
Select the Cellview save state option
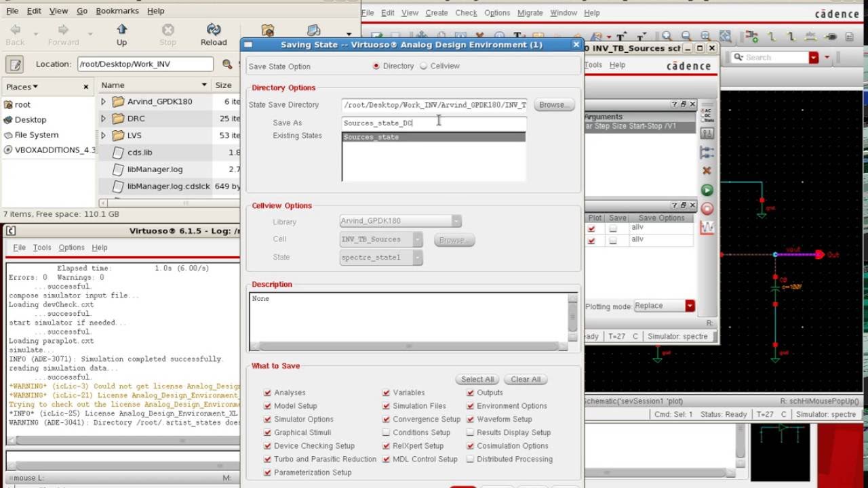click(x=423, y=66)
